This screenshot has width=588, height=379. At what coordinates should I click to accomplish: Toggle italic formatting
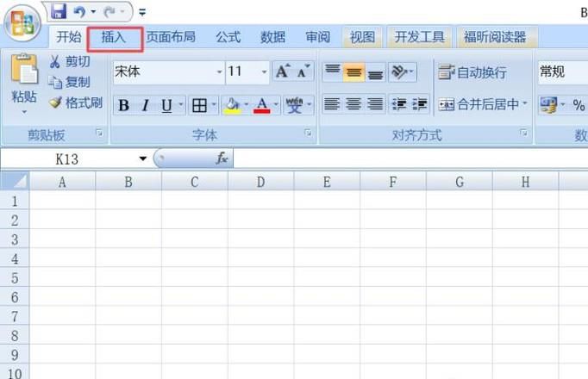146,105
